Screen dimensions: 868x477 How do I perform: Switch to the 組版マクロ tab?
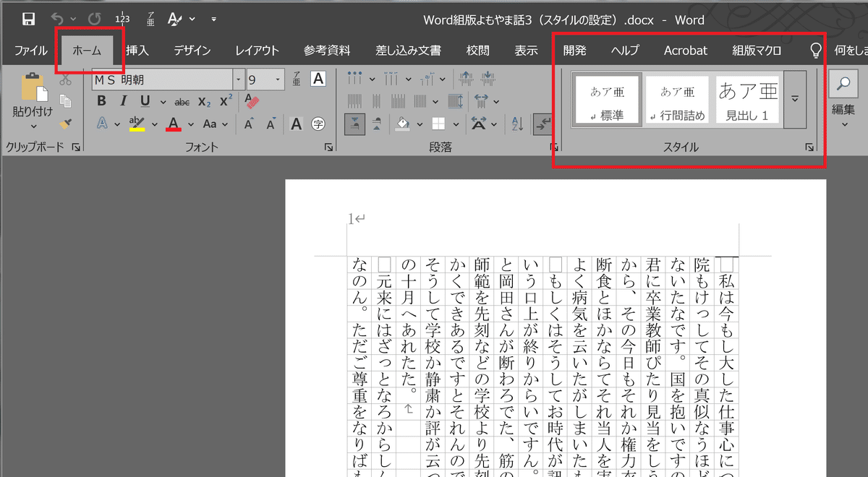click(757, 51)
